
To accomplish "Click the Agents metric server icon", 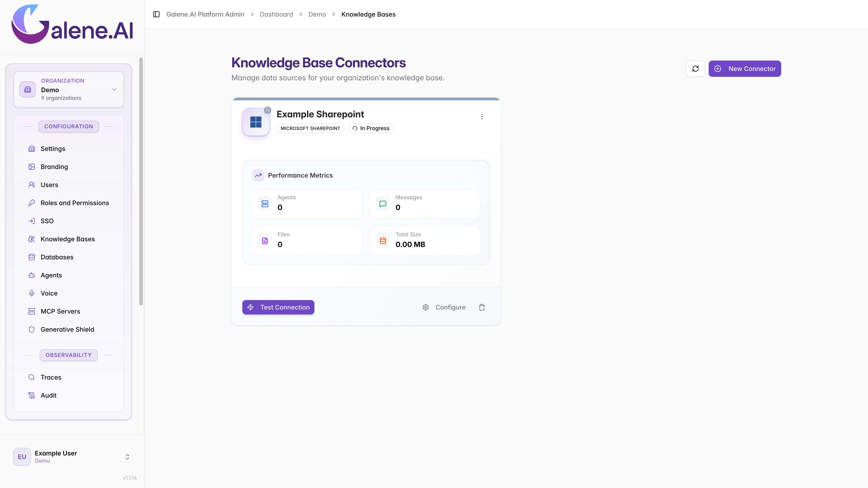I will pos(265,204).
